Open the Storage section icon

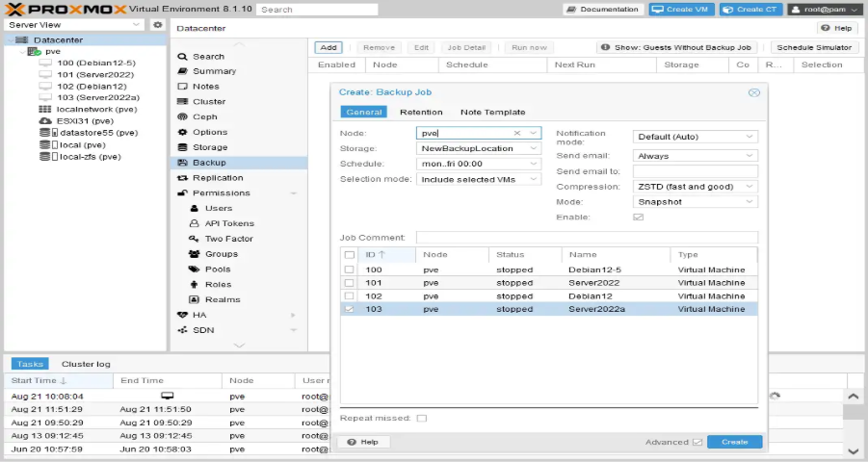click(183, 147)
